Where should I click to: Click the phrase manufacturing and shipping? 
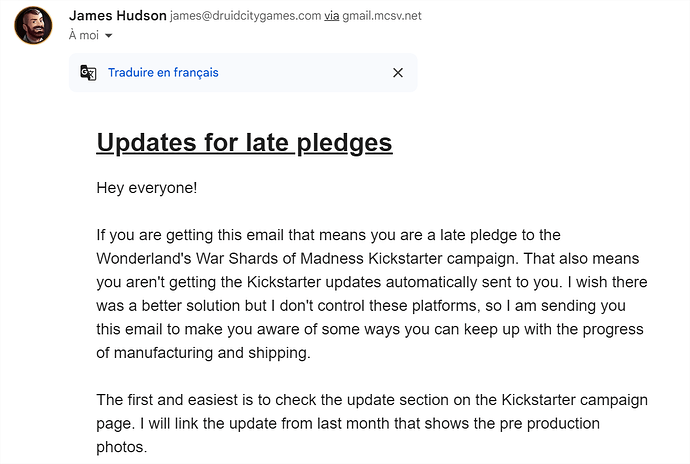pyautogui.click(x=211, y=353)
